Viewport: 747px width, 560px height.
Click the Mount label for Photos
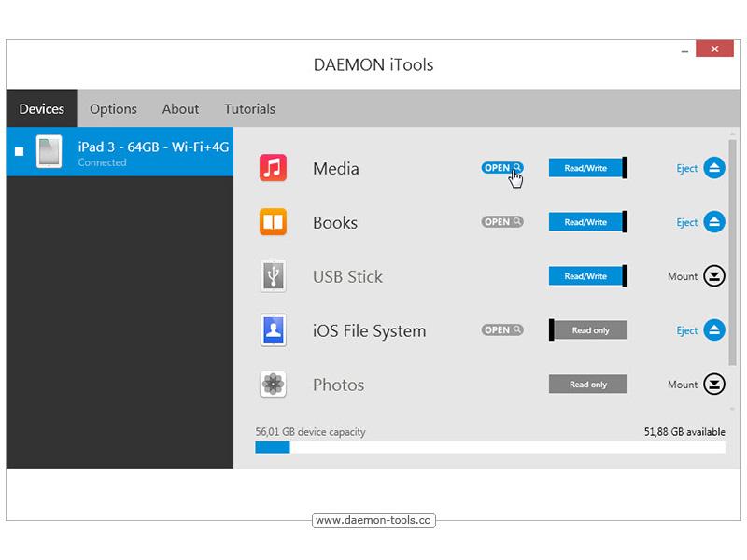(x=683, y=385)
